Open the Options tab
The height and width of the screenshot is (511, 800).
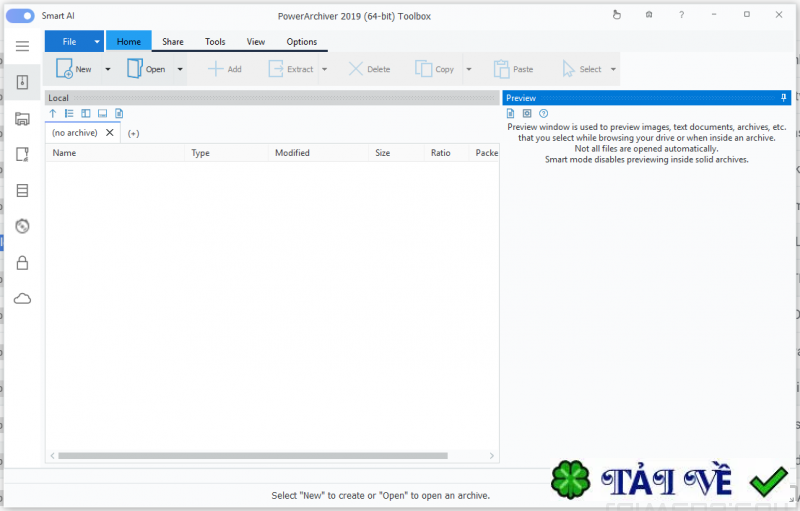point(302,42)
